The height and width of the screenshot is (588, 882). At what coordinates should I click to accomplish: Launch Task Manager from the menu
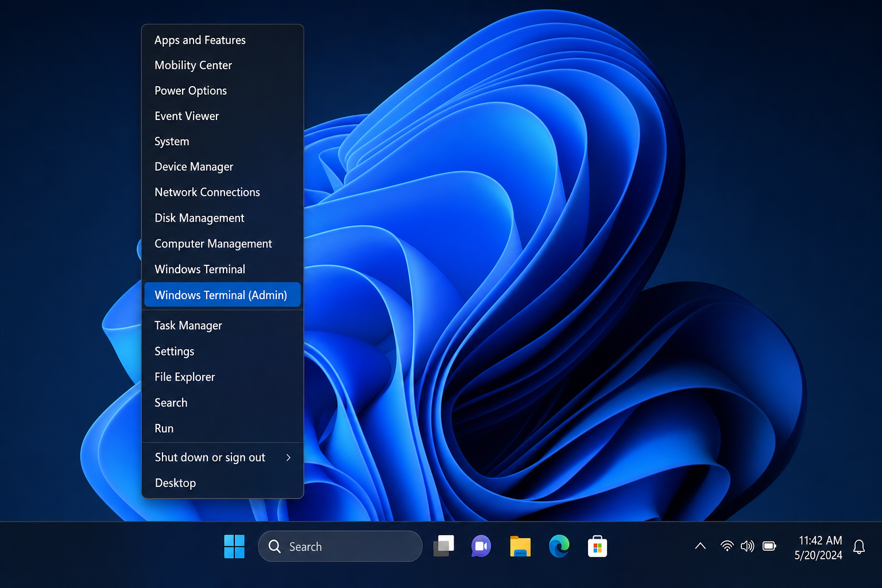222,326
